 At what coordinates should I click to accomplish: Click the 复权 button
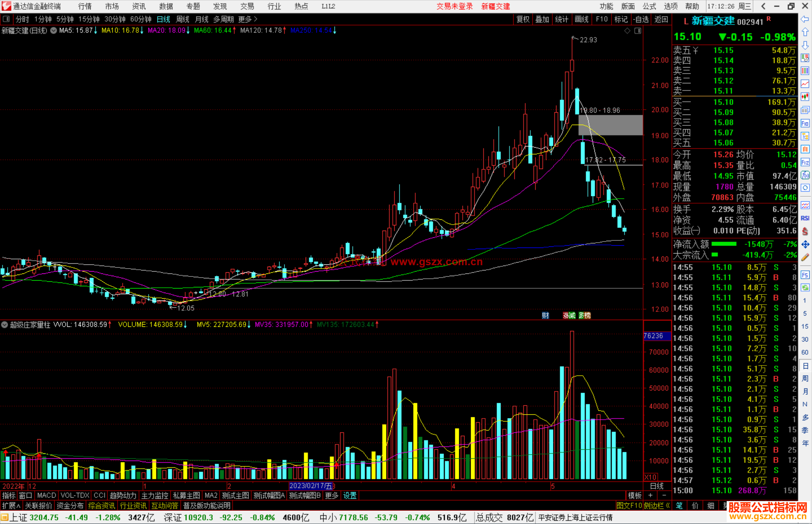point(523,19)
